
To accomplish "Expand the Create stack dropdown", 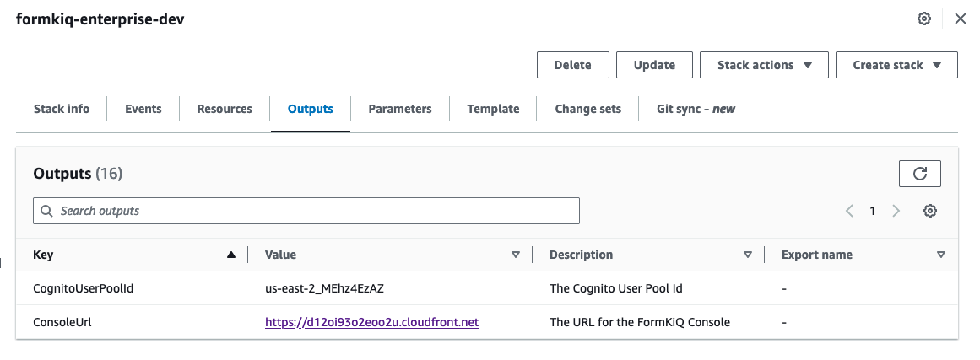I will (x=896, y=65).
